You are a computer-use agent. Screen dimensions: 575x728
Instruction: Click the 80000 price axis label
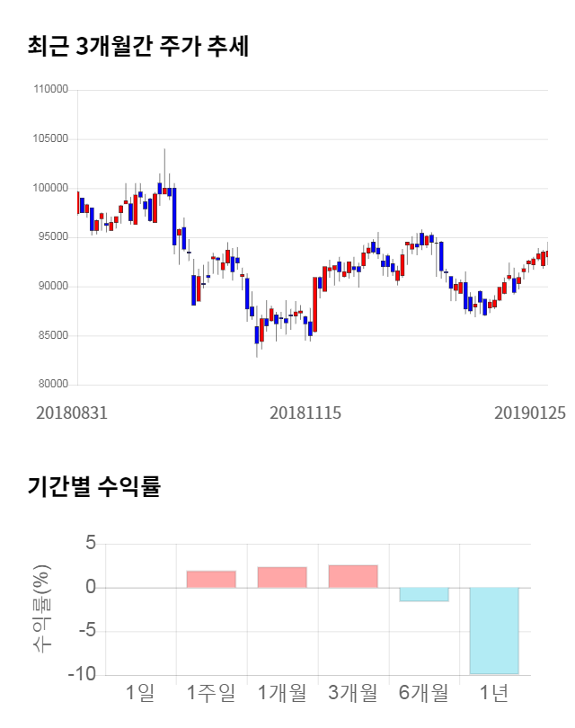53,385
